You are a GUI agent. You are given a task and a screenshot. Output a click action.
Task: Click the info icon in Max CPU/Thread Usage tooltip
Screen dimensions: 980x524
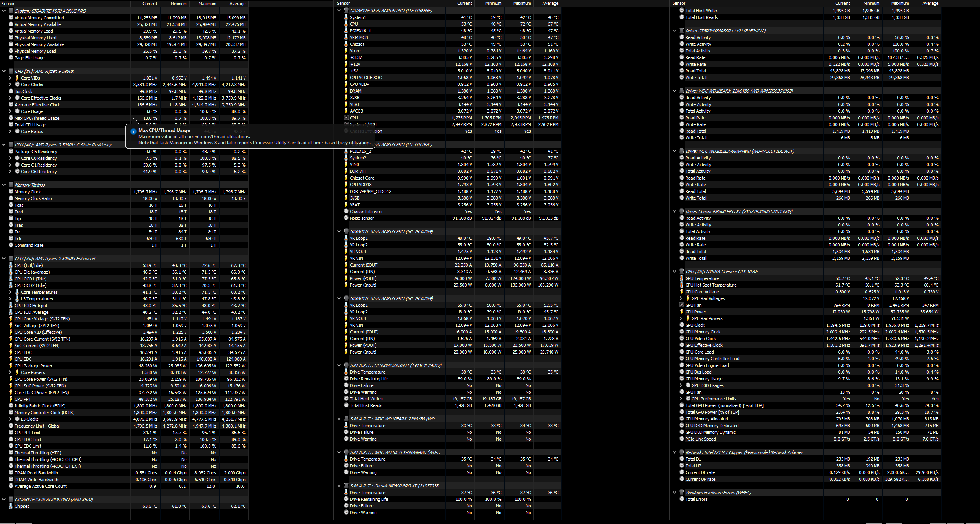pyautogui.click(x=133, y=131)
